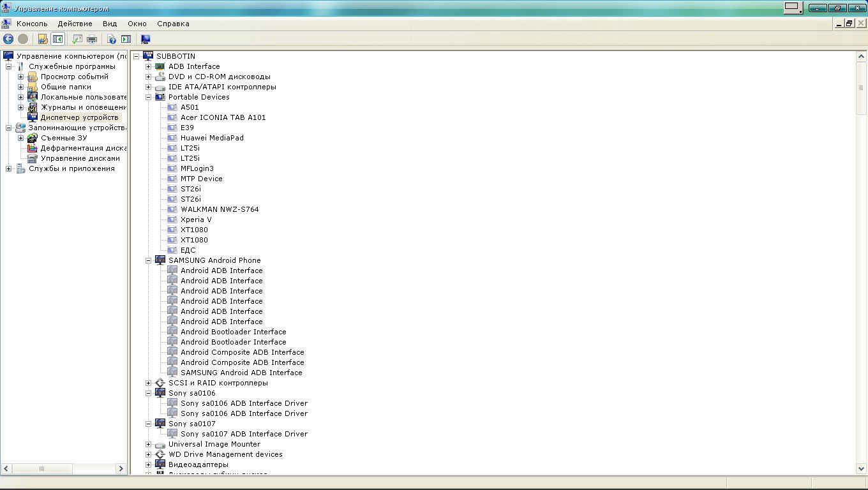Click the left tree's horizontal scrollbar right arrow
This screenshot has height=490, width=868.
click(121, 468)
